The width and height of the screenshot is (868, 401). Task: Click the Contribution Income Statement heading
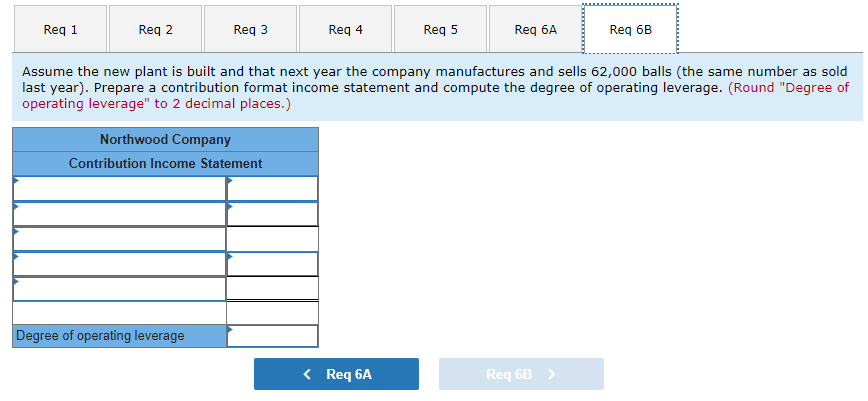[x=166, y=164]
